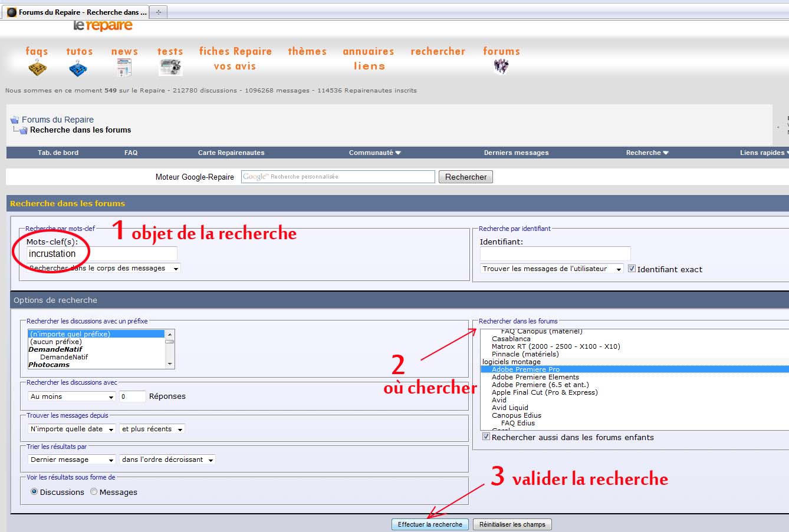Select the Messages radio button
Screen dimensions: 789x532
(x=94, y=491)
